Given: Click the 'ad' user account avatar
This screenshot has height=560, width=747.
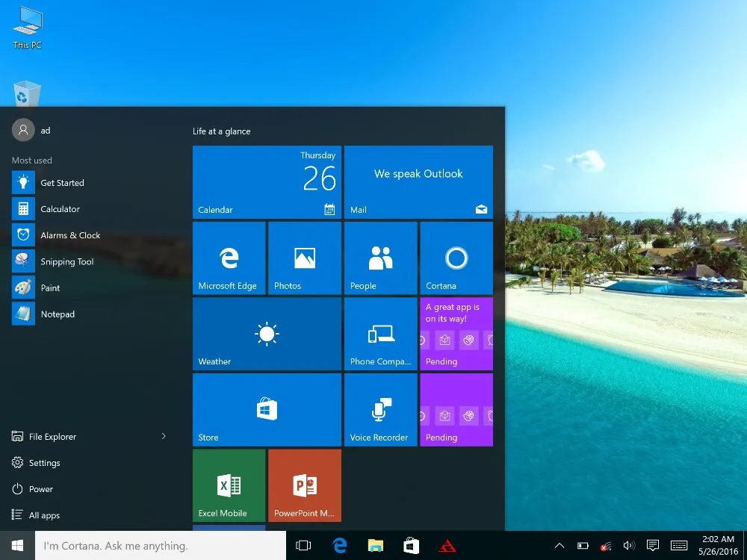Looking at the screenshot, I should 23,130.
